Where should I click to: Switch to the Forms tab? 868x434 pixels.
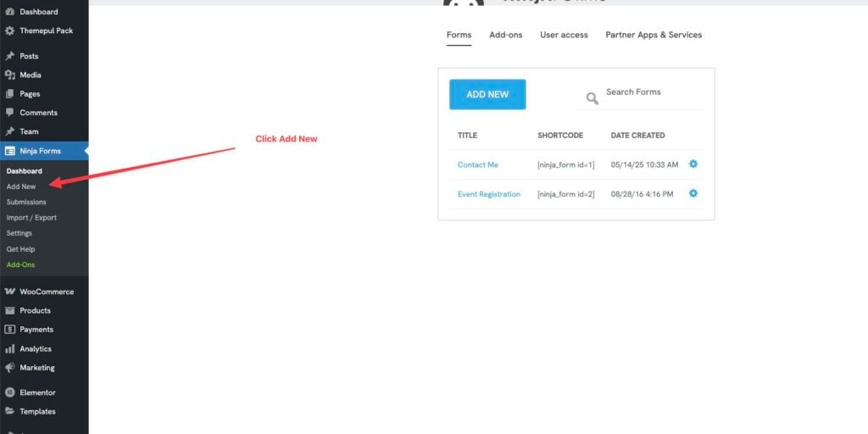pos(459,35)
